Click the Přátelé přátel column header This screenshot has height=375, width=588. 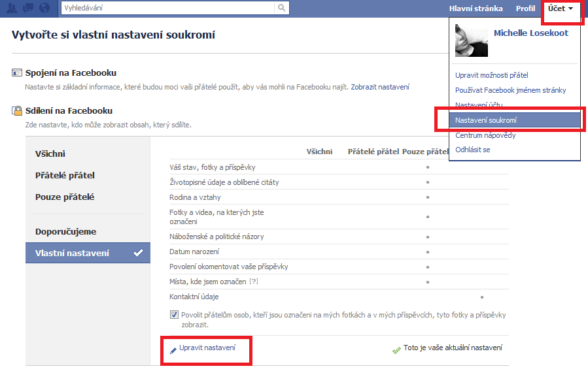coord(373,152)
